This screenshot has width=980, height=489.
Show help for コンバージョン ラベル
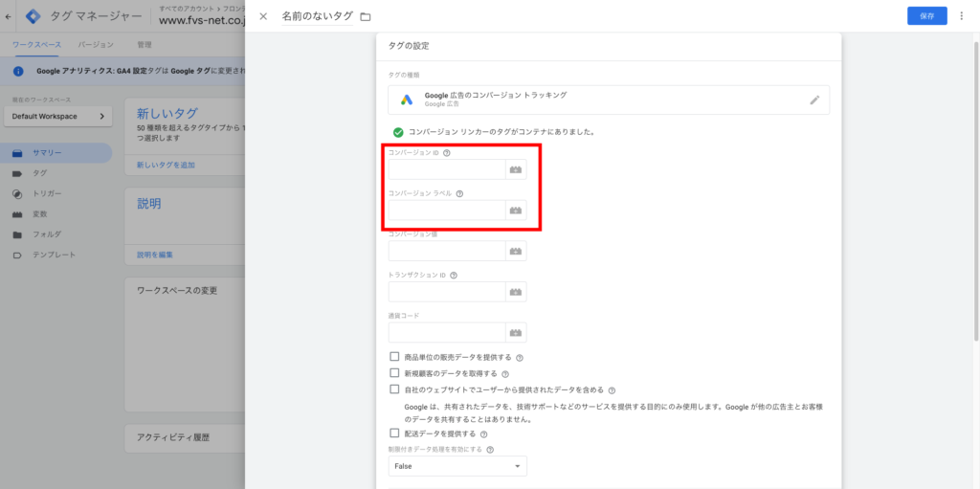(x=459, y=194)
